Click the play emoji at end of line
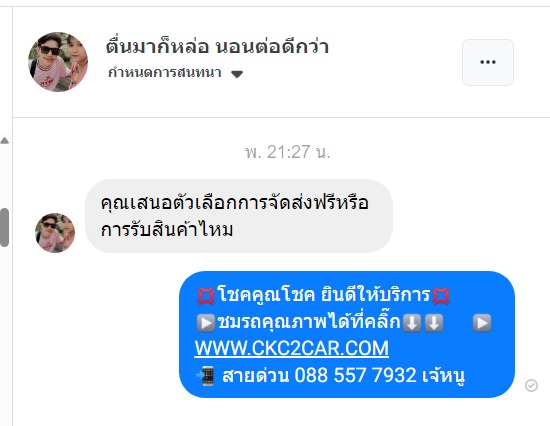 pyautogui.click(x=482, y=323)
